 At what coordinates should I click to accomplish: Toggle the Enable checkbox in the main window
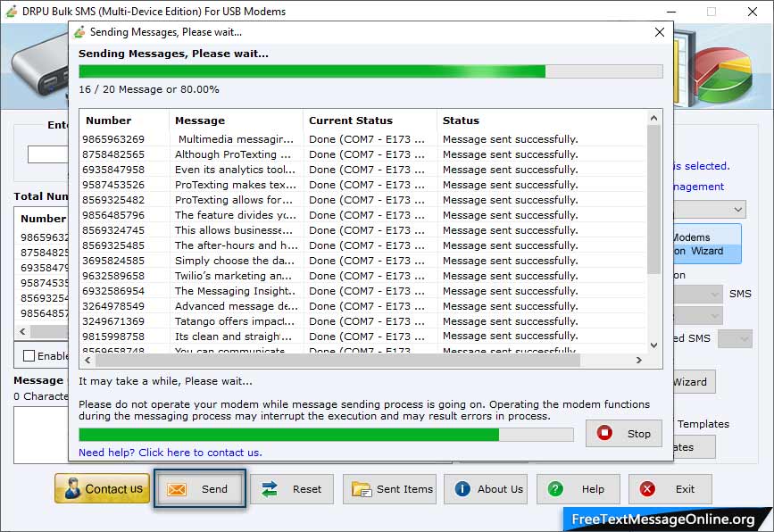point(29,356)
